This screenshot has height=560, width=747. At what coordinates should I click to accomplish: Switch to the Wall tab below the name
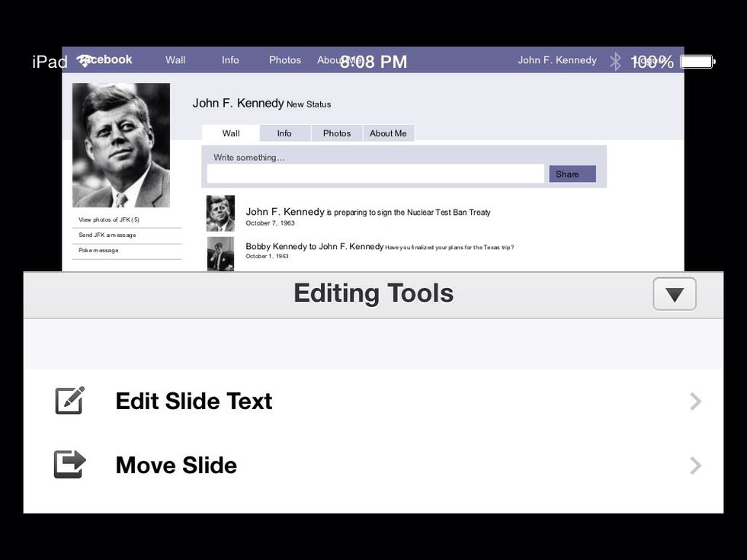(231, 133)
